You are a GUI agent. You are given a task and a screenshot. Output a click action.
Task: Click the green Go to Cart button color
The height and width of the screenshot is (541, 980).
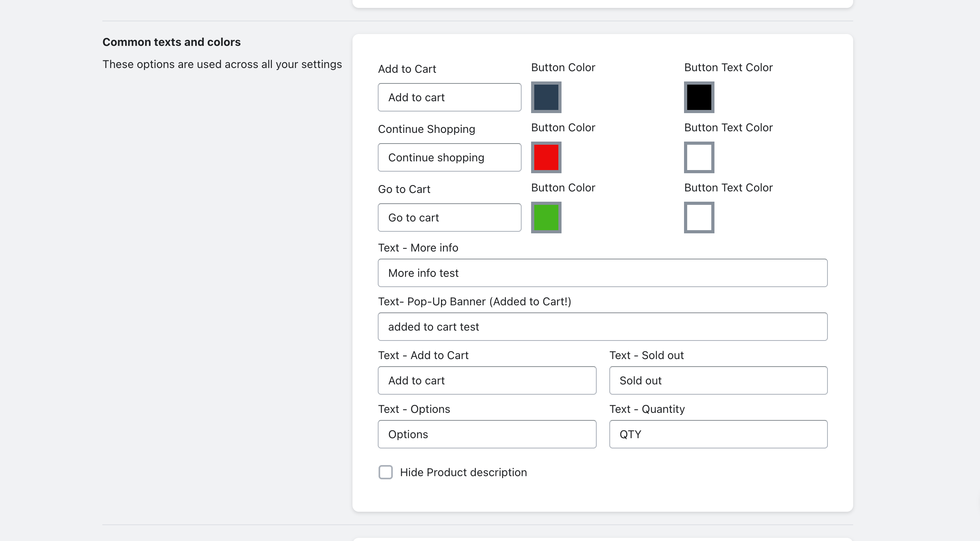pos(546,218)
